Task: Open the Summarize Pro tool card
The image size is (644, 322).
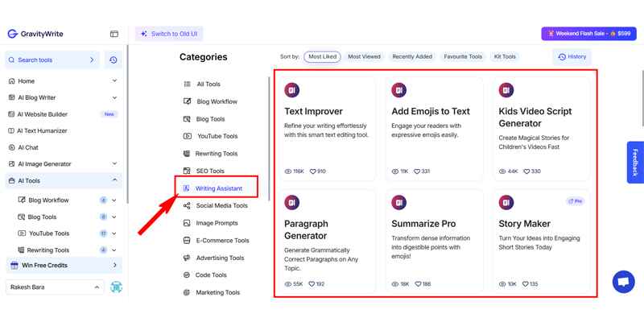Action: click(434, 241)
